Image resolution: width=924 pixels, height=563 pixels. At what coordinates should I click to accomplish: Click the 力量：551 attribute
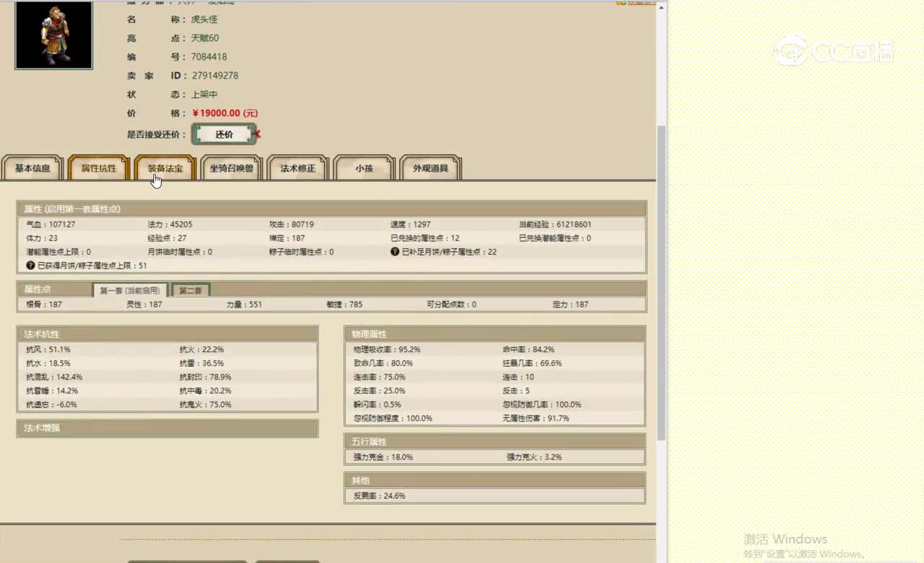(x=245, y=305)
